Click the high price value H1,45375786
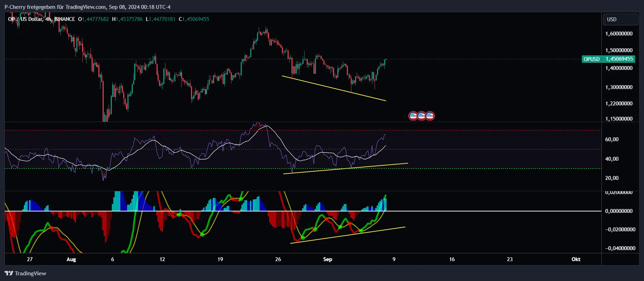 [x=127, y=19]
